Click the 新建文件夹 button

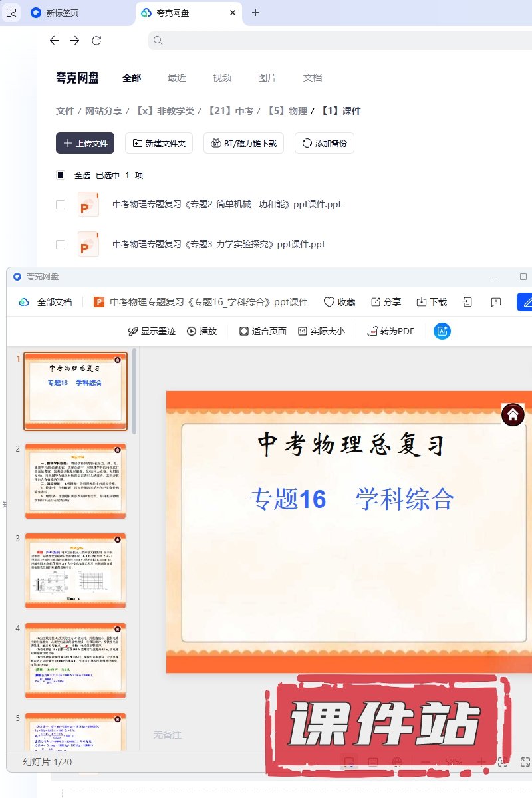(160, 143)
